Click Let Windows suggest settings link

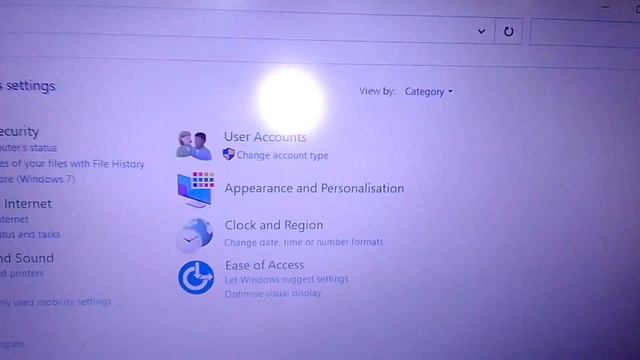tap(287, 279)
